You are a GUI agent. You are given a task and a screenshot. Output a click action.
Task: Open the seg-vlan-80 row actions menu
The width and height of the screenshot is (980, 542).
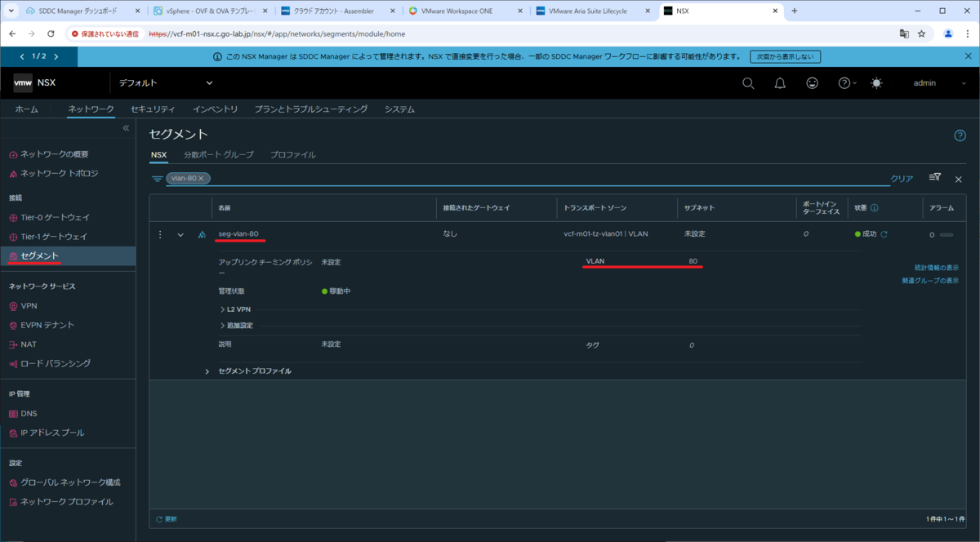(159, 234)
